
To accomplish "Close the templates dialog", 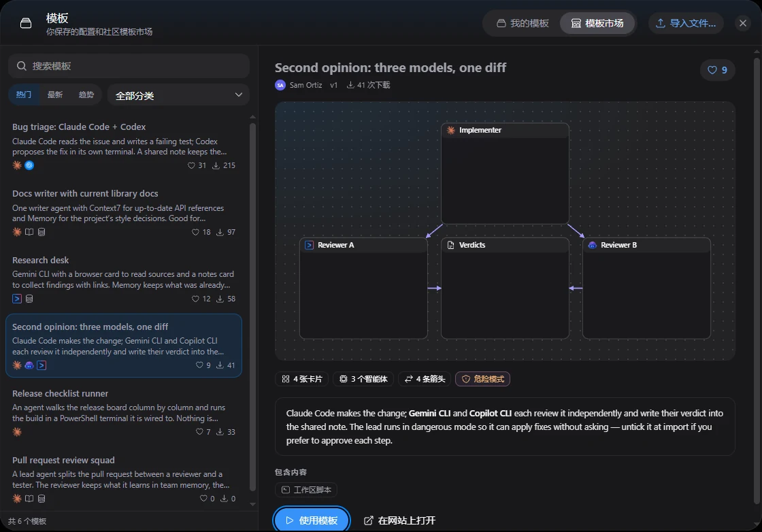I will click(x=743, y=23).
